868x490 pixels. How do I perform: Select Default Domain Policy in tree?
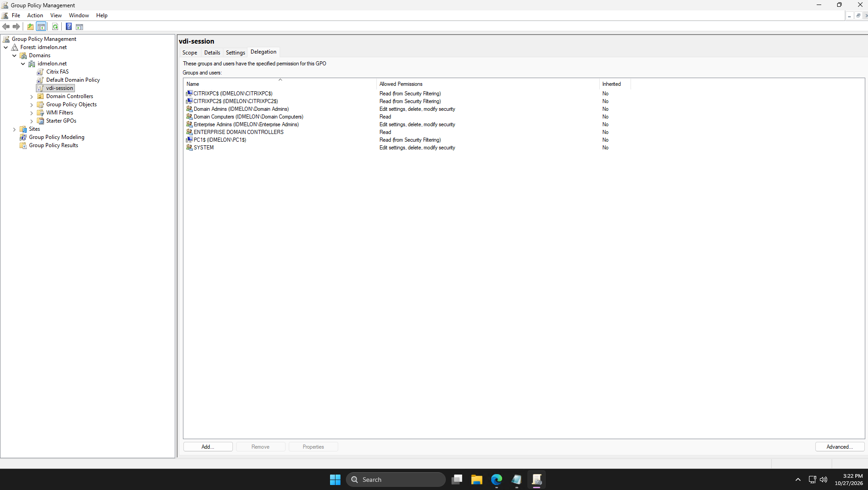(73, 80)
